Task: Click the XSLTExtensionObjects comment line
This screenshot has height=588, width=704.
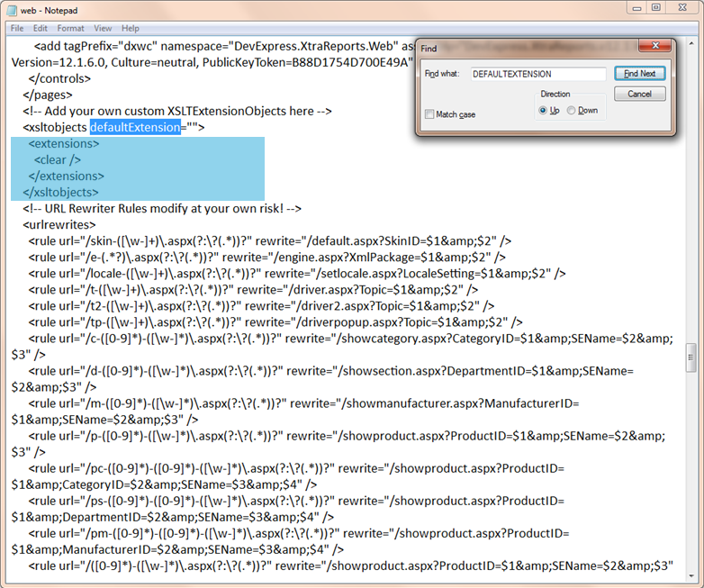Action: coord(177,111)
